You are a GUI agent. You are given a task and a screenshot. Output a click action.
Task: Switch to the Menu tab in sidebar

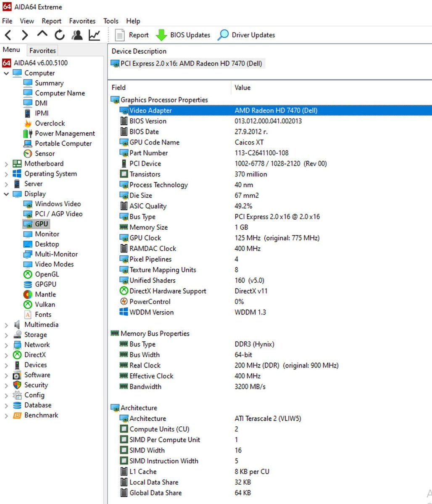pyautogui.click(x=11, y=50)
